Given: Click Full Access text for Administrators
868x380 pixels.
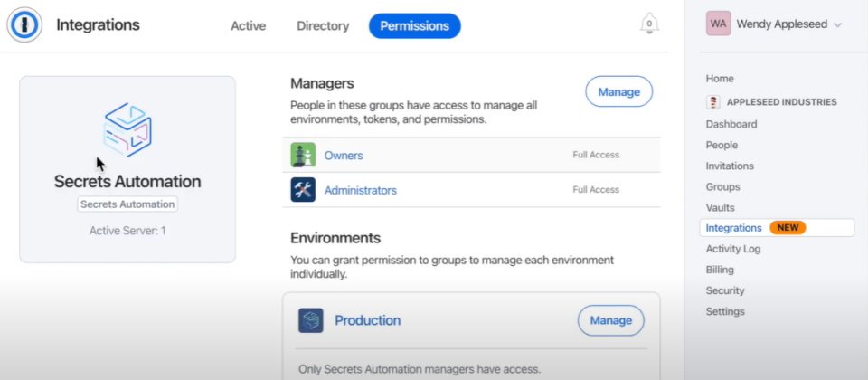Looking at the screenshot, I should tap(596, 189).
